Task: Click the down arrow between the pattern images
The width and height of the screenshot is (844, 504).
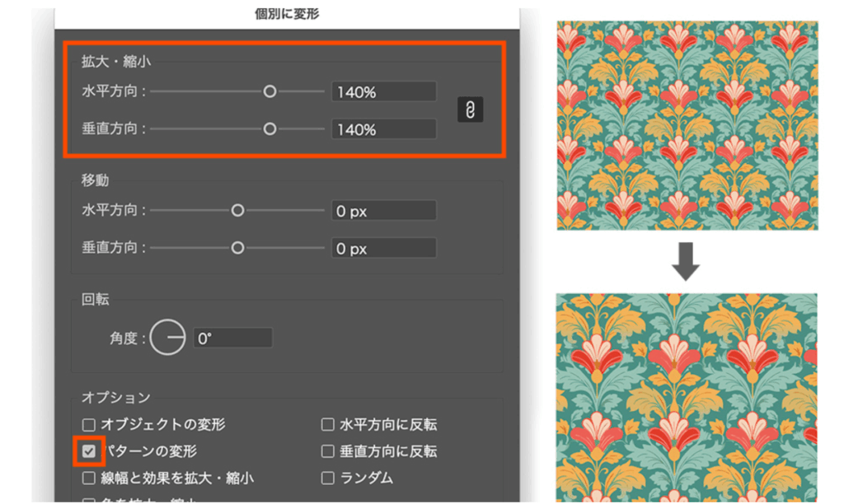Action: coord(686,262)
